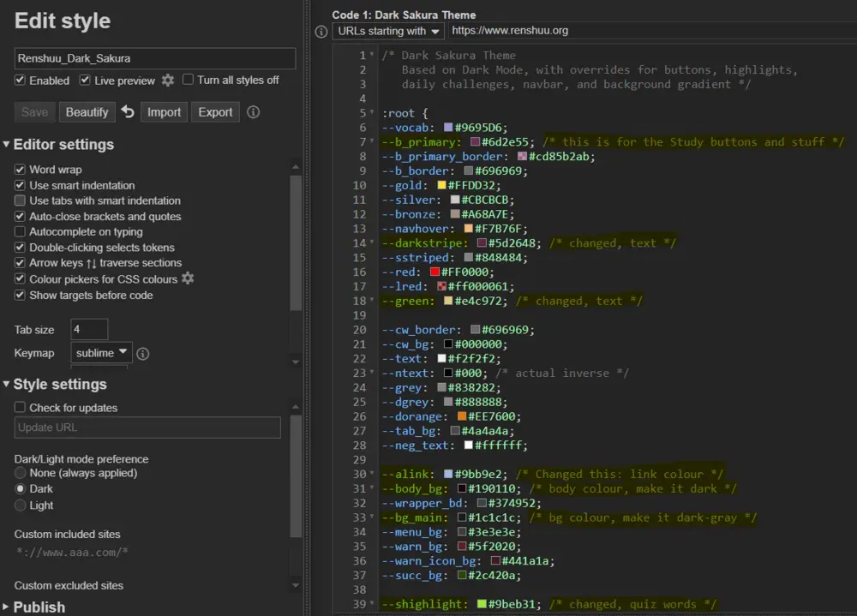Click the Beautify button

(87, 112)
